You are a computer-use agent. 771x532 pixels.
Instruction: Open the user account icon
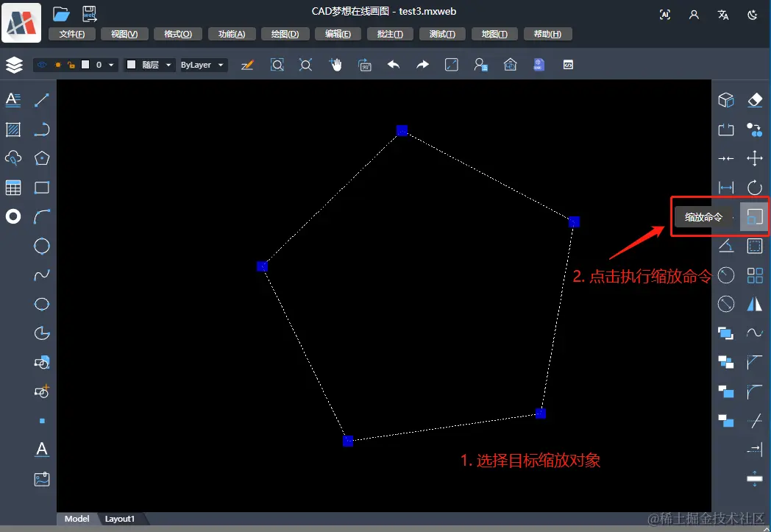click(694, 15)
